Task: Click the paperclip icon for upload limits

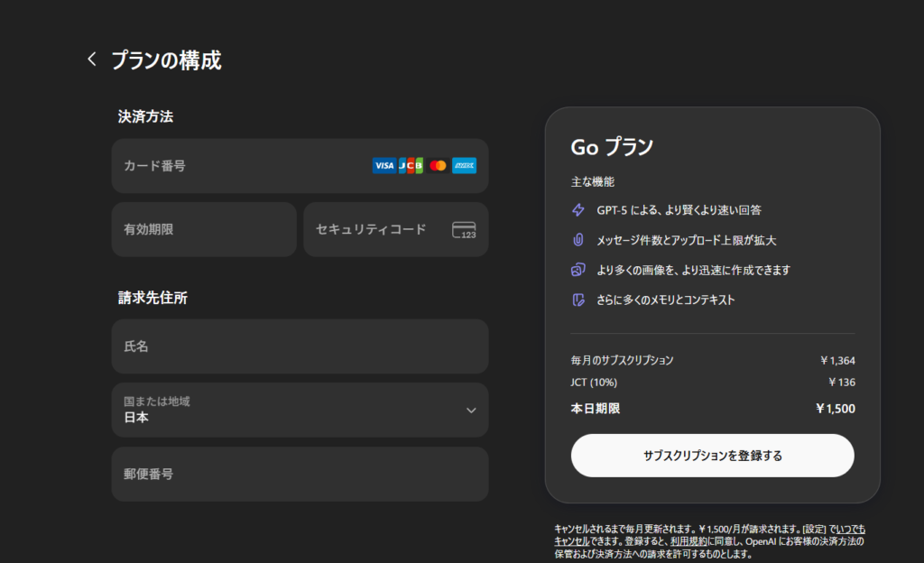Action: [x=578, y=240]
